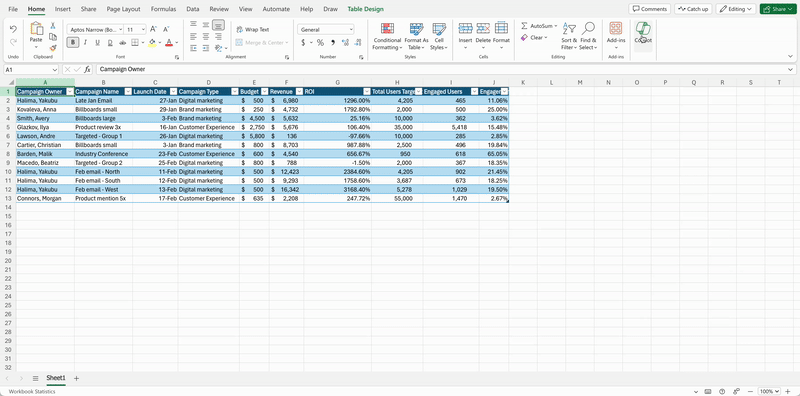The height and width of the screenshot is (396, 800).
Task: Expand the formula bar chevron
Action: point(790,69)
